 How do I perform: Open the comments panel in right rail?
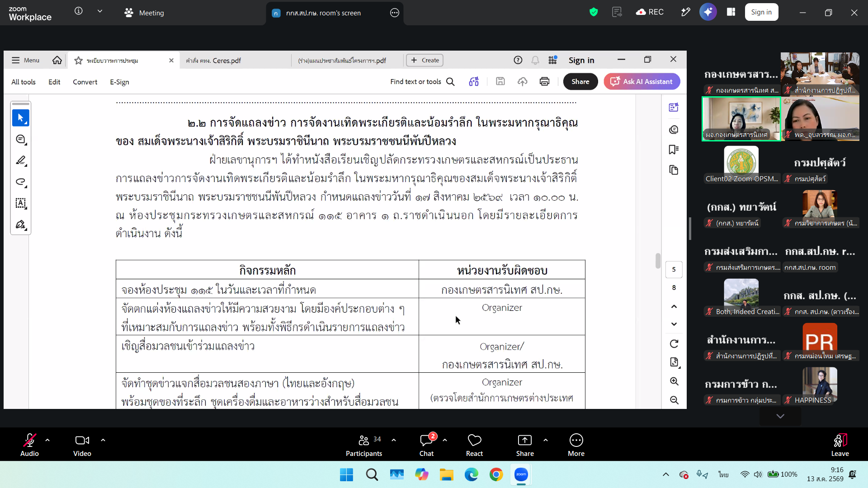tap(674, 130)
